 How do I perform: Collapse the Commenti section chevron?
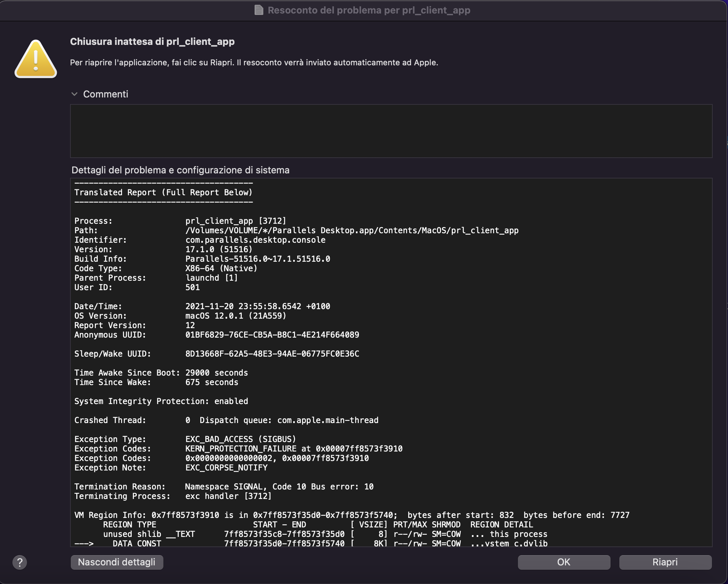click(74, 94)
